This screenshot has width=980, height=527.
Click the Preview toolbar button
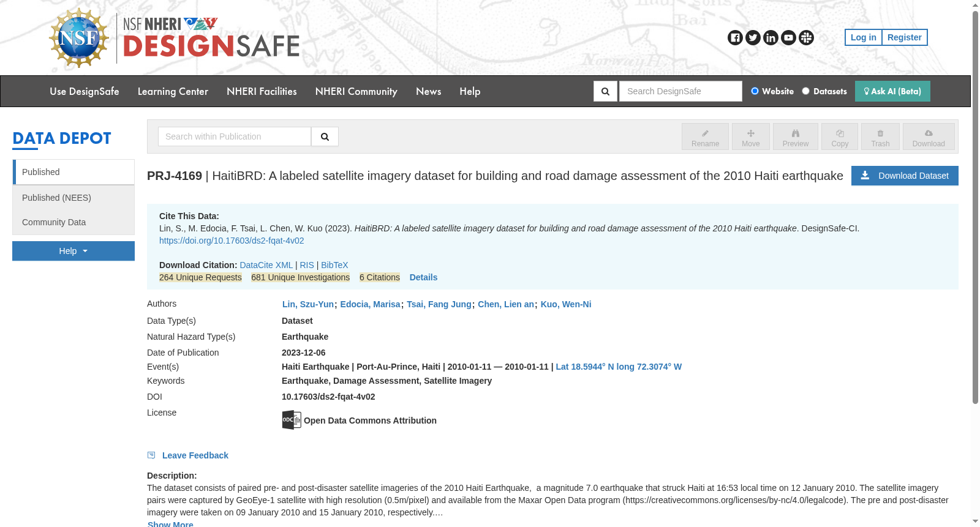[795, 136]
